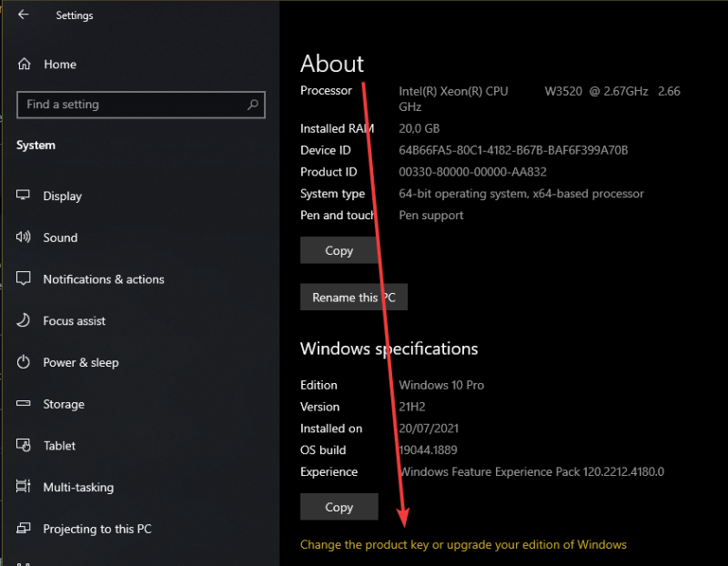Image resolution: width=728 pixels, height=566 pixels.
Task: Click the Edition value Windows 10 Pro
Action: pos(441,385)
